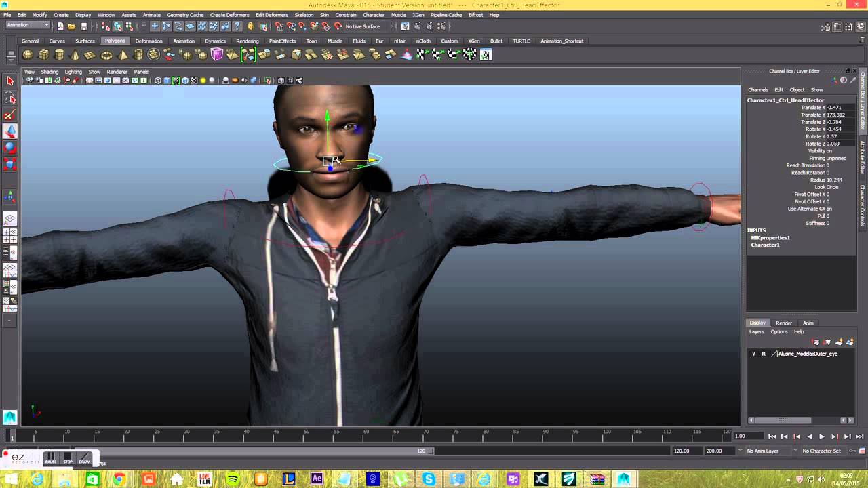Click frame 60 on the time slider
868x488 pixels.
tap(367, 436)
